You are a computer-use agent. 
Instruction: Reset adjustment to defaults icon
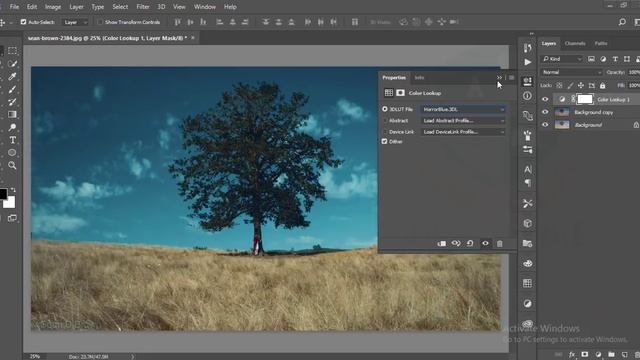pos(470,244)
